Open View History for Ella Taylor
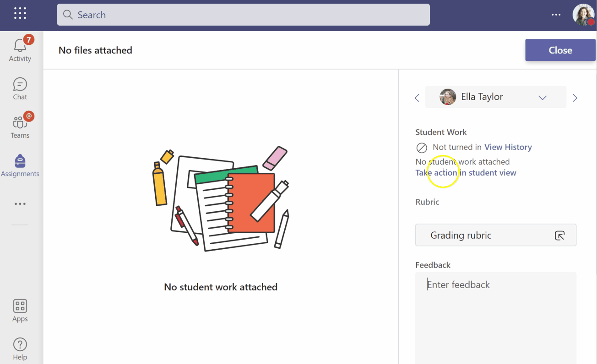Screen dimensions: 597x364 [508, 147]
